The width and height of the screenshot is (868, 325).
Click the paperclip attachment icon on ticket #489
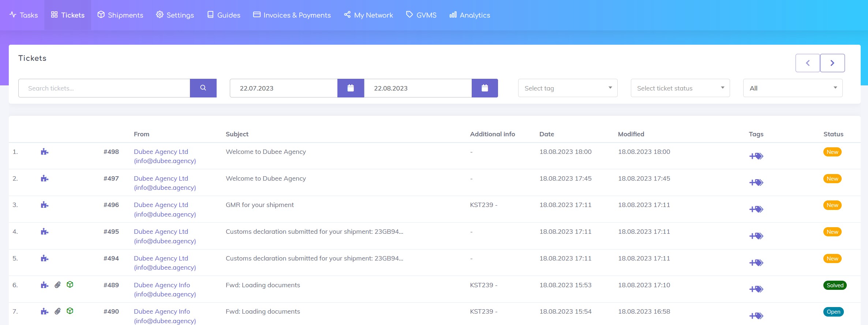57,285
